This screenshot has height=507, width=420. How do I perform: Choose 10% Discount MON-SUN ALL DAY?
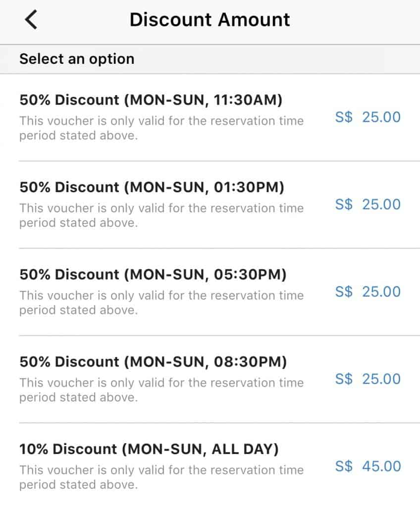click(x=210, y=465)
